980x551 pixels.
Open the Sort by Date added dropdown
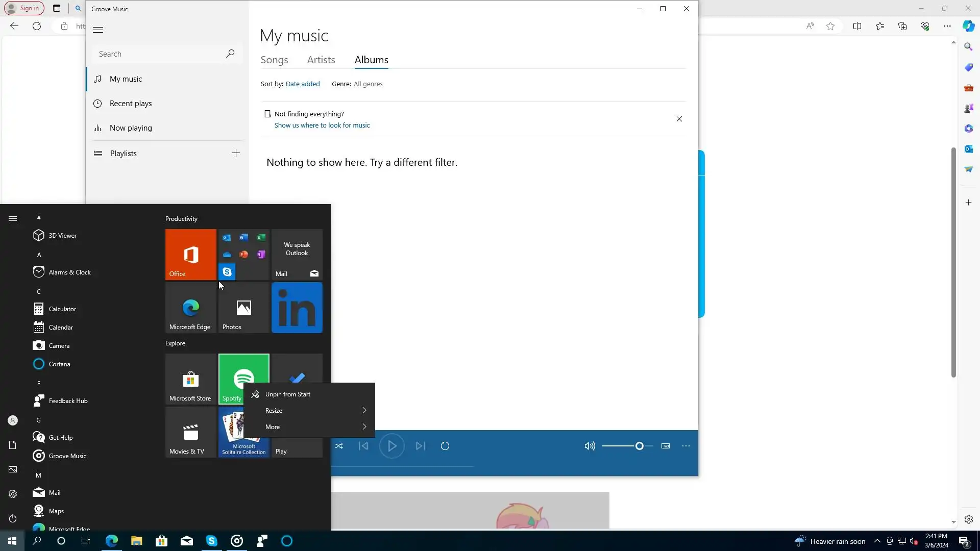[303, 84]
